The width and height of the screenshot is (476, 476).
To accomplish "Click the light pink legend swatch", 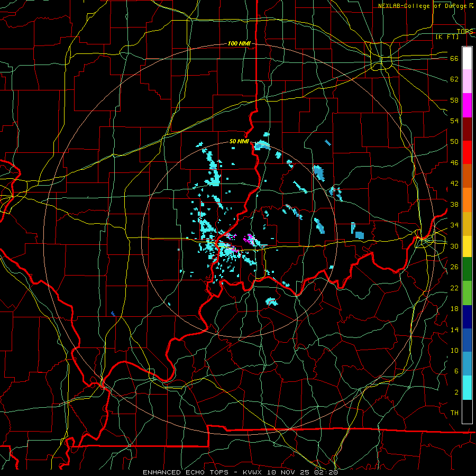I will click(467, 81).
